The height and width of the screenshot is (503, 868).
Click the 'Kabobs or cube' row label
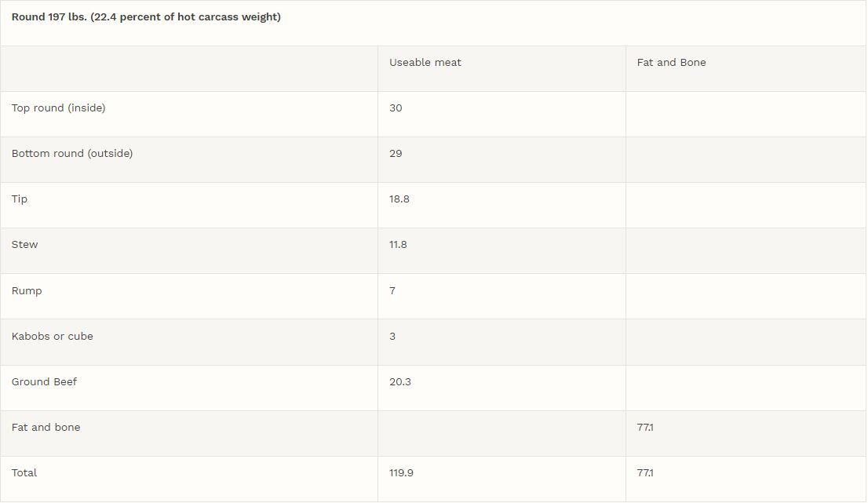[x=52, y=337]
